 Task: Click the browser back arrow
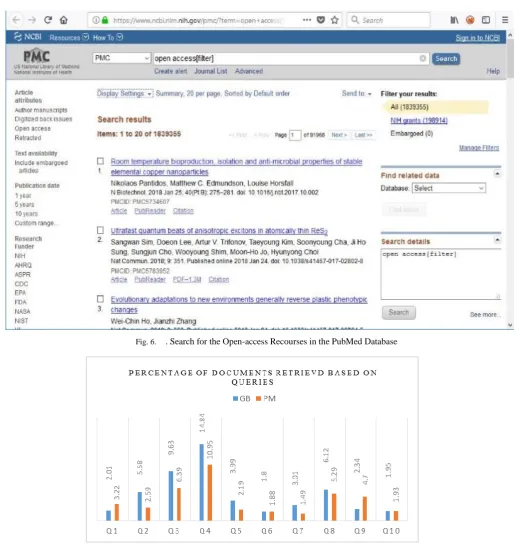click(16, 20)
